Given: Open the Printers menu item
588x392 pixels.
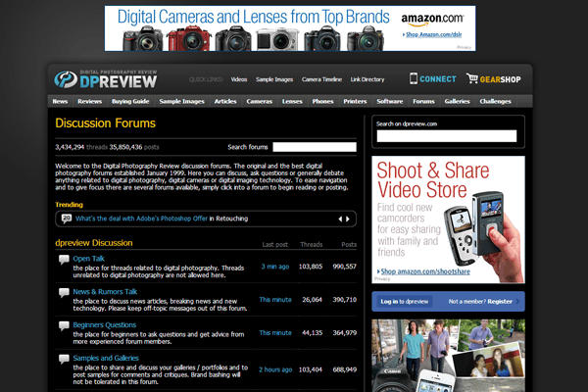Looking at the screenshot, I should pyautogui.click(x=355, y=101).
